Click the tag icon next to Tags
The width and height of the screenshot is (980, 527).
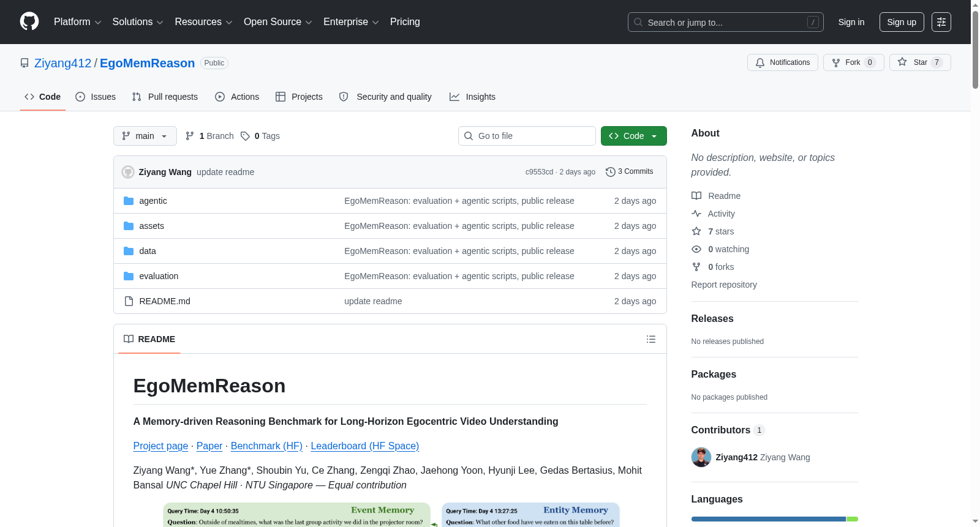click(245, 136)
